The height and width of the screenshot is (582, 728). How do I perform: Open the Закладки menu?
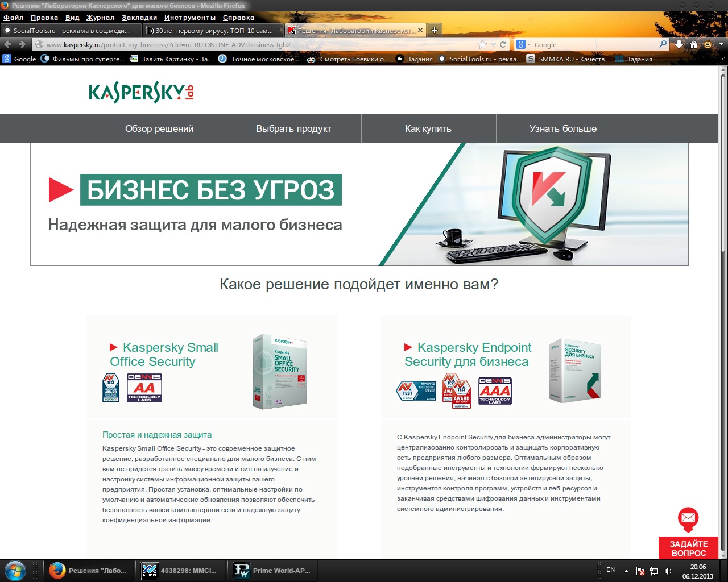139,18
